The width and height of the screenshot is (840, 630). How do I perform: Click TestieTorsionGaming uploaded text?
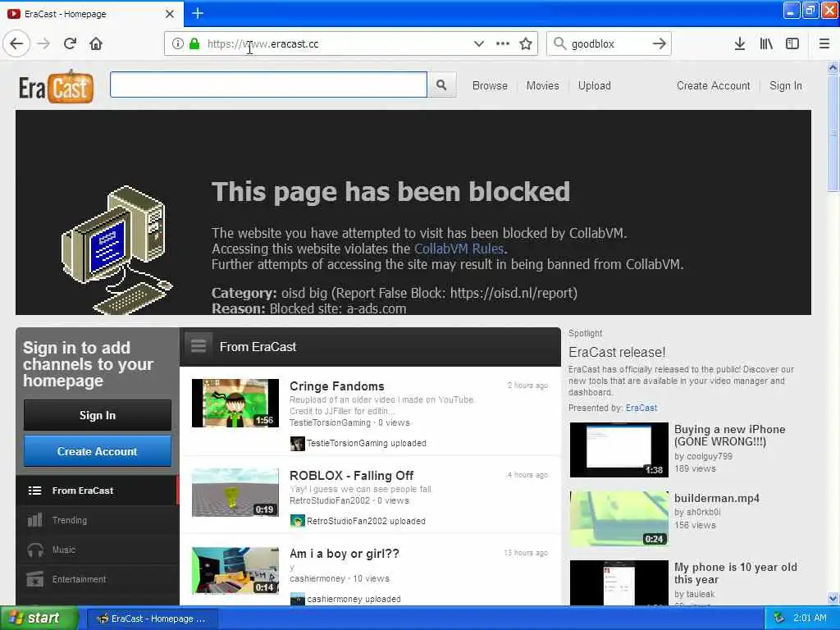click(367, 443)
